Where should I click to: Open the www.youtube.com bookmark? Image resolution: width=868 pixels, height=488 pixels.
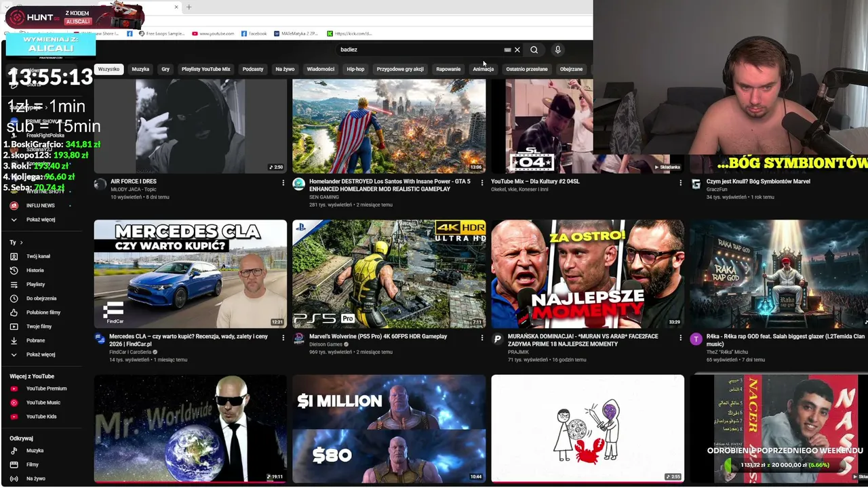(x=213, y=33)
